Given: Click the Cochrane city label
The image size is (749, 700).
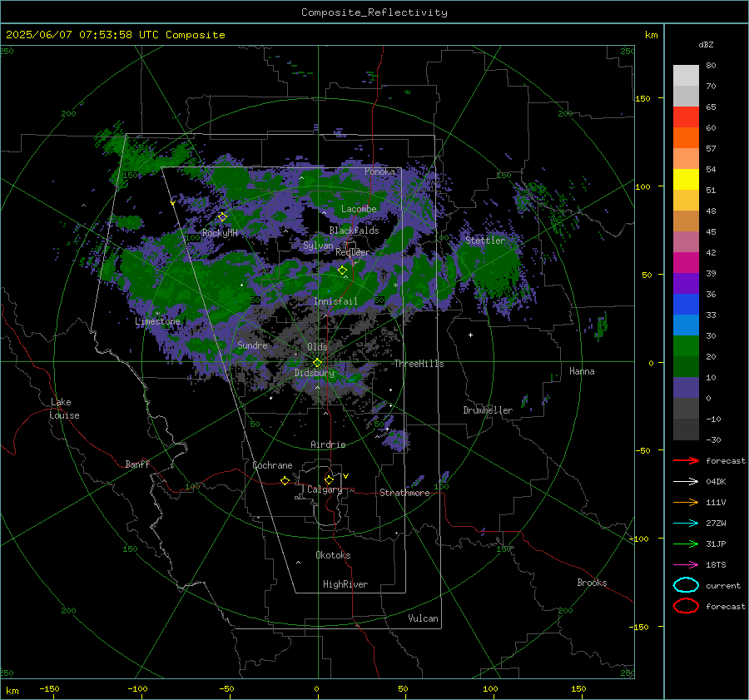Looking at the screenshot, I should (272, 465).
